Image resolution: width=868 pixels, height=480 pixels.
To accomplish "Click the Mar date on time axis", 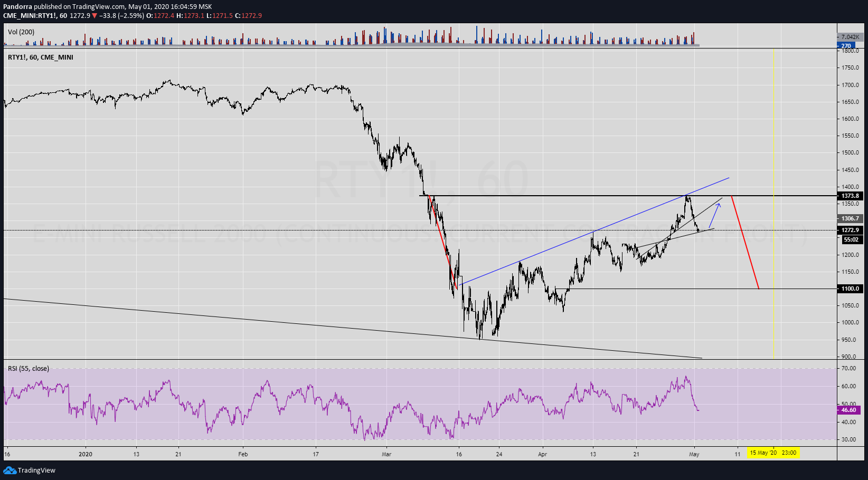I will point(386,454).
